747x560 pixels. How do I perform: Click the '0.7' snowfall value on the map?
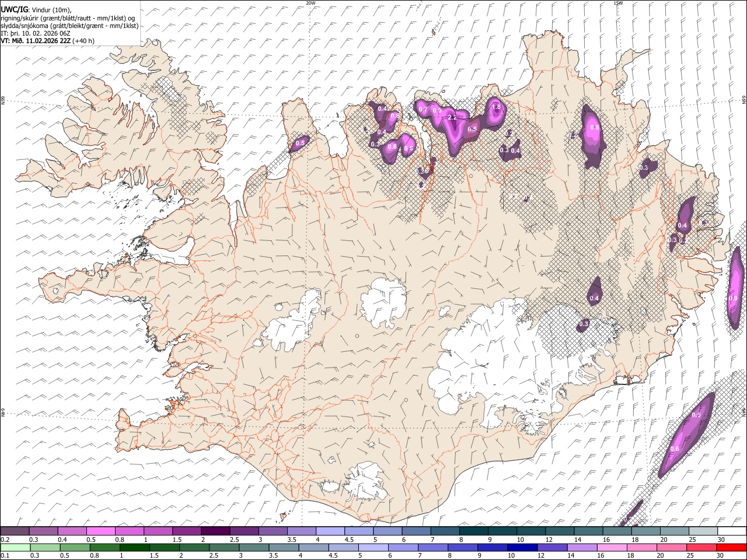coord(423,110)
